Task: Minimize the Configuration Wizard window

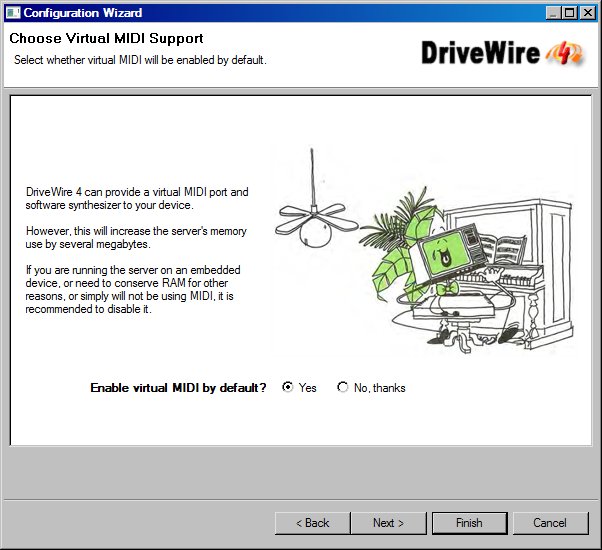Action: [553, 13]
